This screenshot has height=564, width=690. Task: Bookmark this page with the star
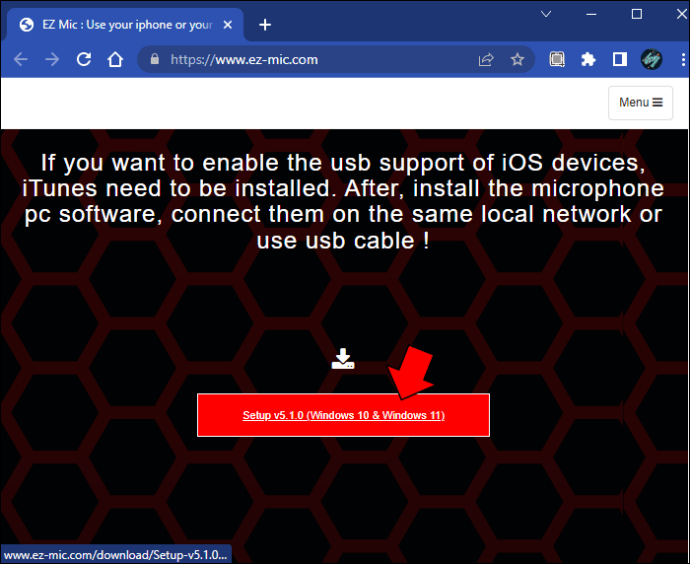pyautogui.click(x=518, y=59)
